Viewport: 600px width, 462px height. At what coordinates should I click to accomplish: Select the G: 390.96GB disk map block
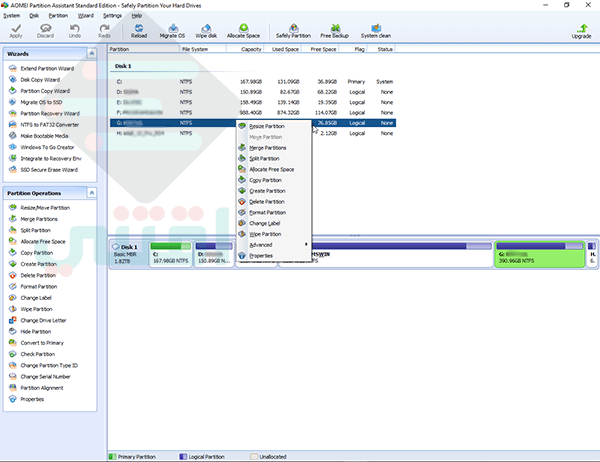coord(540,254)
